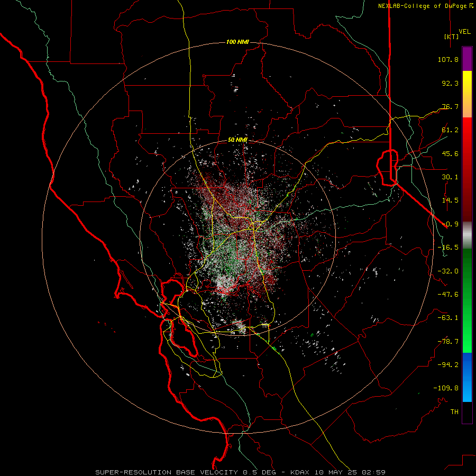Click the TH legend label

pos(454,412)
